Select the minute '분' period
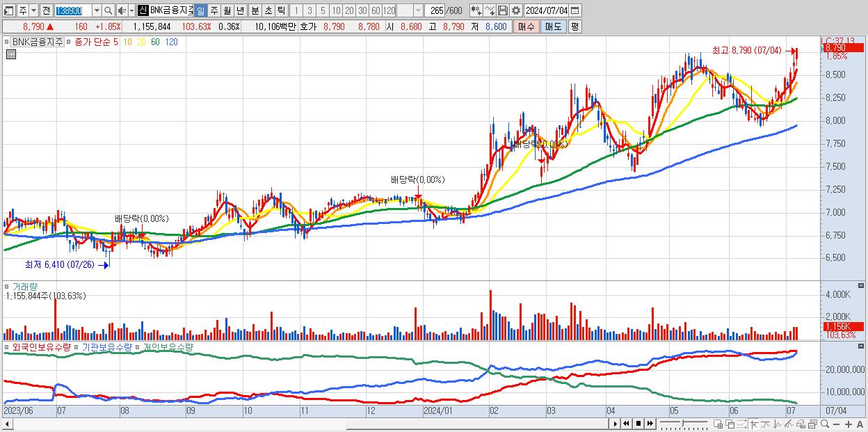The width and height of the screenshot is (868, 432). point(255,10)
